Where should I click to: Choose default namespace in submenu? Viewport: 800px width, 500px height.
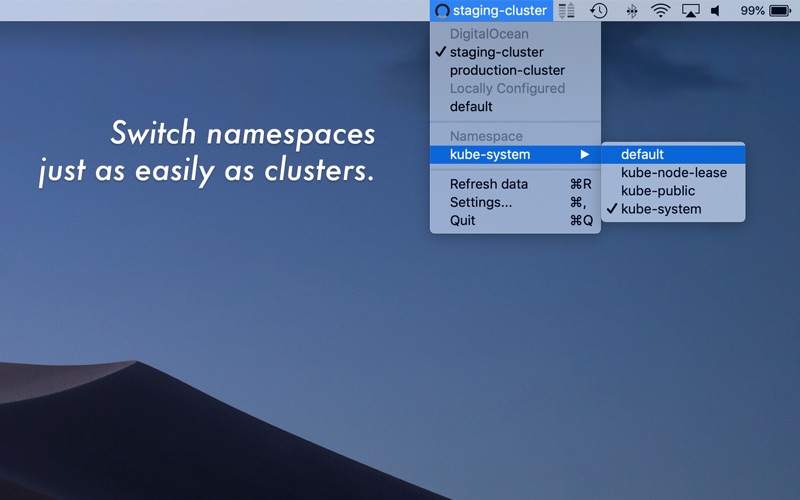(673, 155)
